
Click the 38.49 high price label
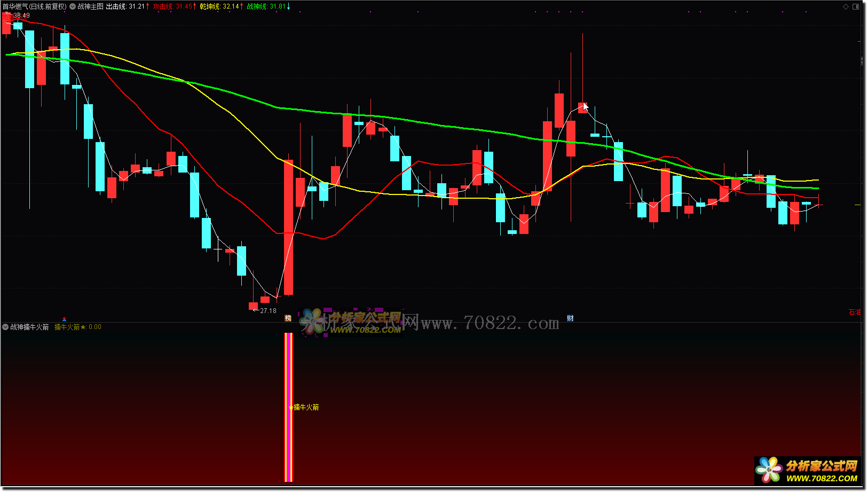tap(21, 15)
